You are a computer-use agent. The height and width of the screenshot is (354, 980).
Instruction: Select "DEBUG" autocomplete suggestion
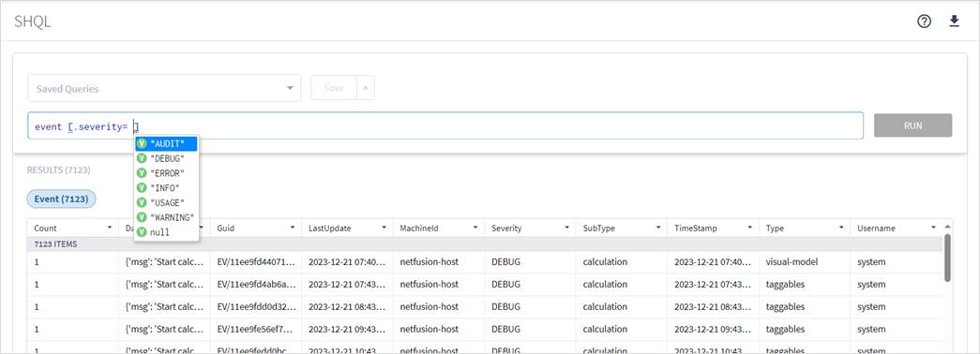tap(166, 158)
